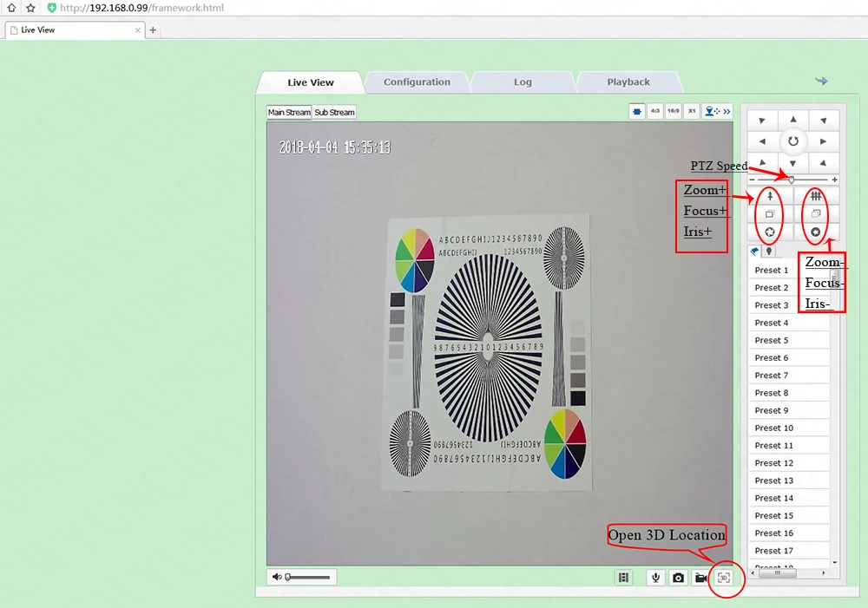The image size is (868, 608).
Task: Select the preset flag tab
Action: click(x=754, y=252)
